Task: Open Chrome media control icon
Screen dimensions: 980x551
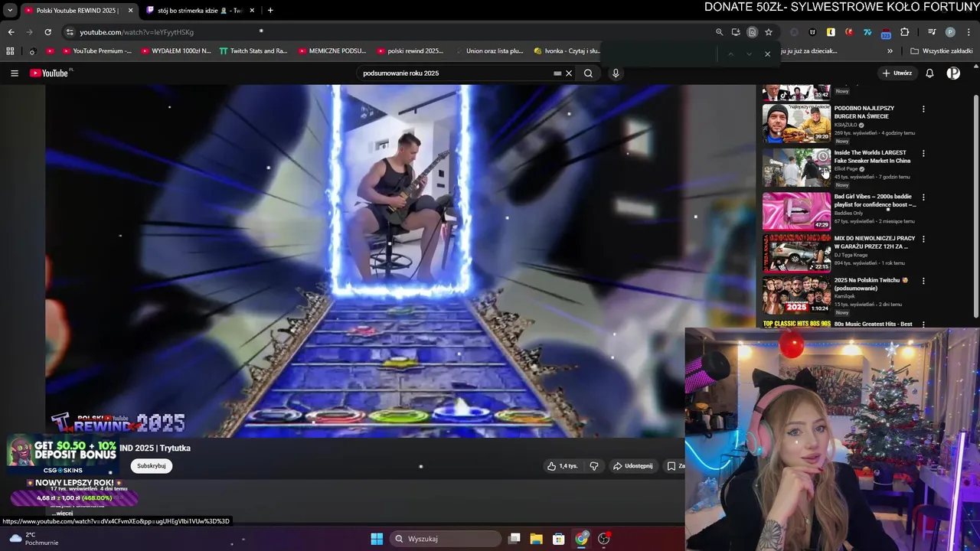Action: pos(932,32)
